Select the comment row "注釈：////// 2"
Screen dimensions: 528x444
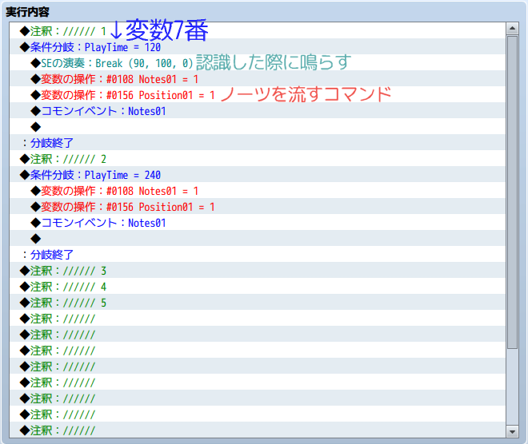pyautogui.click(x=258, y=159)
